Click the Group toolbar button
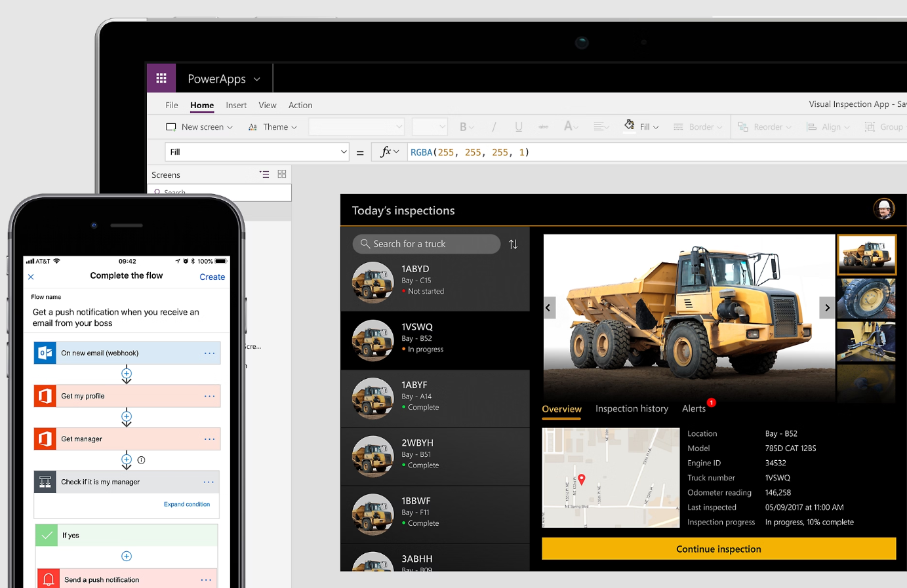The width and height of the screenshot is (907, 588). tap(884, 127)
